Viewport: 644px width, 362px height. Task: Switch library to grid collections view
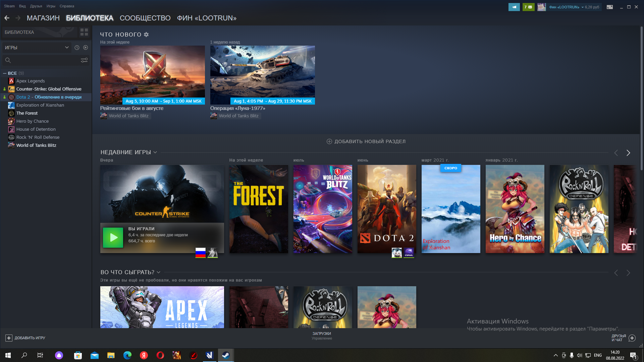84,32
